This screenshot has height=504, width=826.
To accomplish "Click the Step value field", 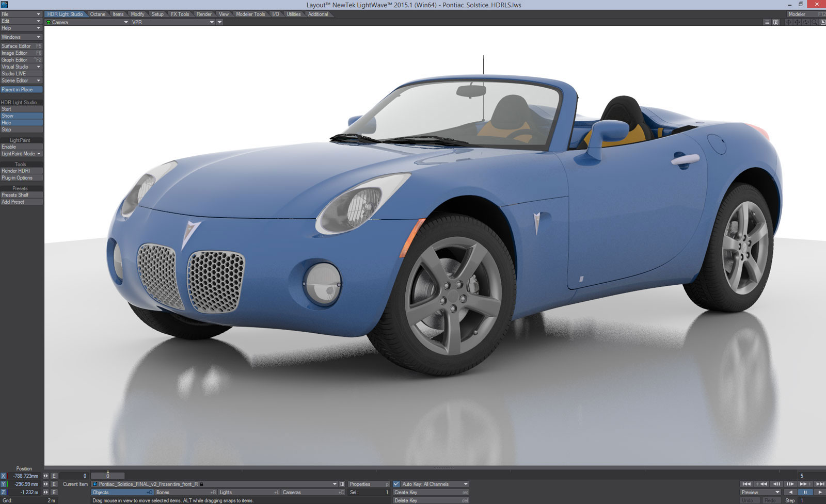I will 812,500.
